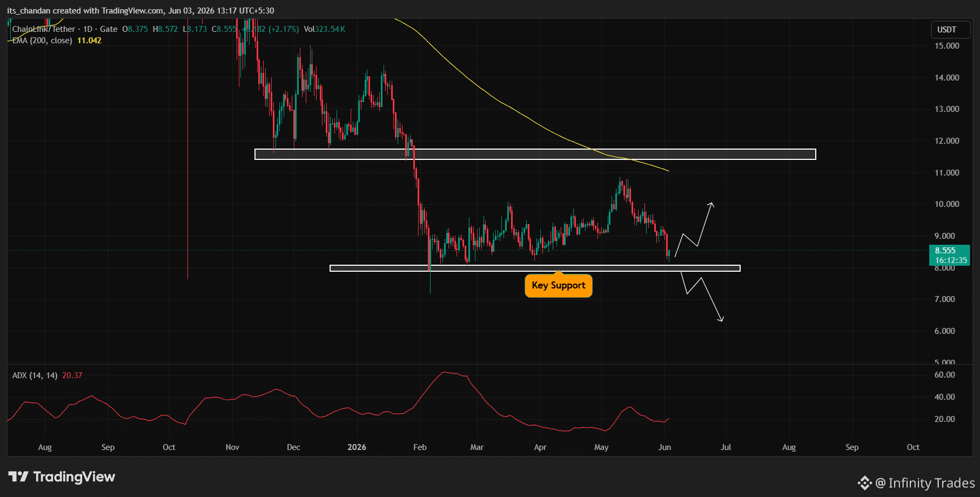This screenshot has height=497, width=980.
Task: Click the 13.000 price axis label
Action: [947, 109]
